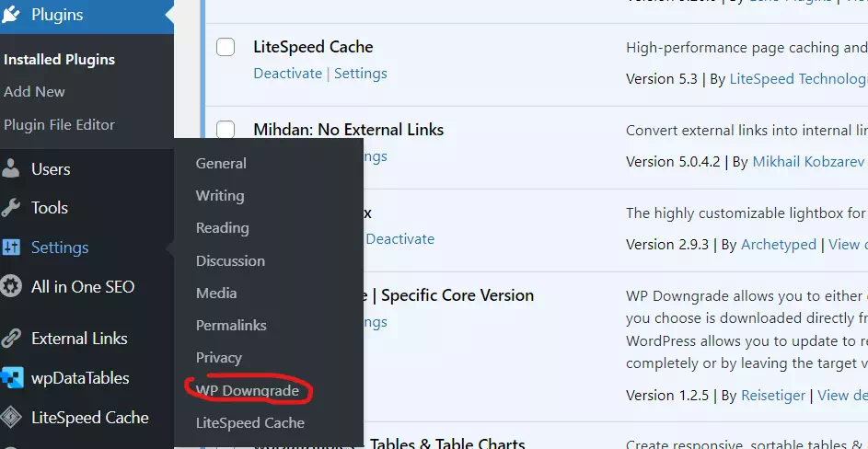868x449 pixels.
Task: Click the highly customizable lightbox description
Action: click(x=746, y=213)
